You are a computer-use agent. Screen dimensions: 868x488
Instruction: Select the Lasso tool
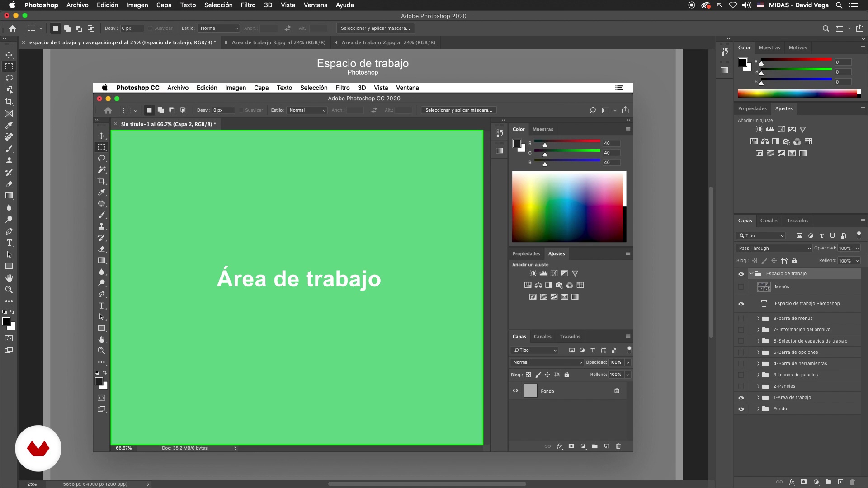tap(9, 78)
